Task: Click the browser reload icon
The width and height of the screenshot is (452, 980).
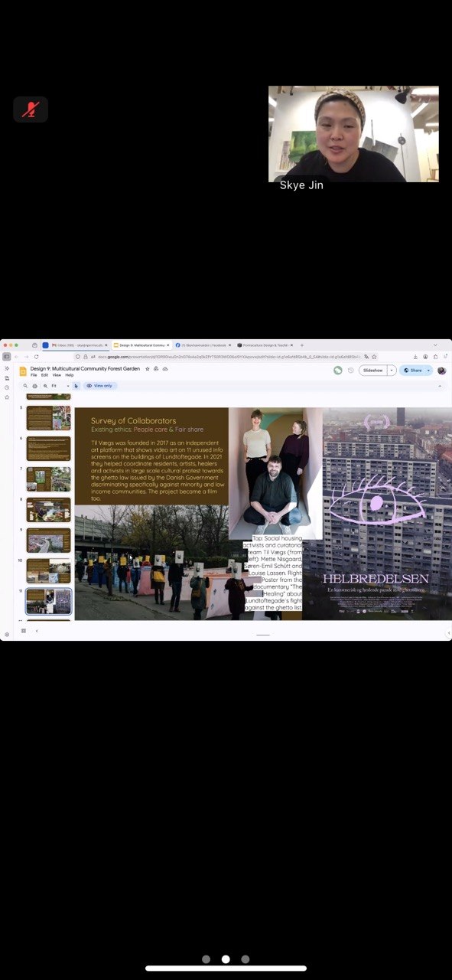Action: coord(36,357)
